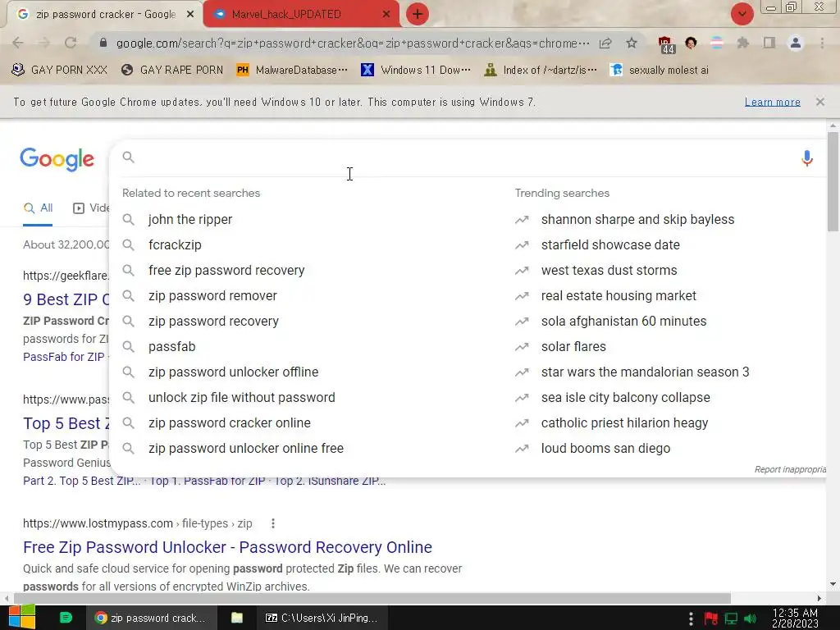The width and height of the screenshot is (840, 630).
Task: Select the zip password cracker Google tab
Action: coord(106,15)
